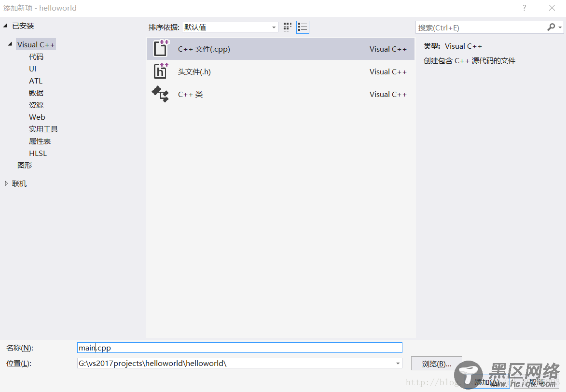Screen dimensions: 566x392
Task: Select the C++ 类 template icon
Action: pyautogui.click(x=160, y=94)
